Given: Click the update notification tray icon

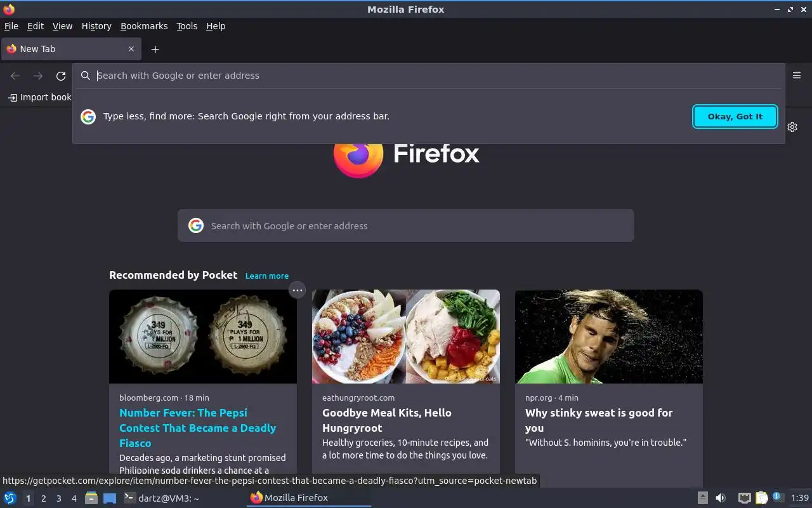Looking at the screenshot, I should point(778,497).
